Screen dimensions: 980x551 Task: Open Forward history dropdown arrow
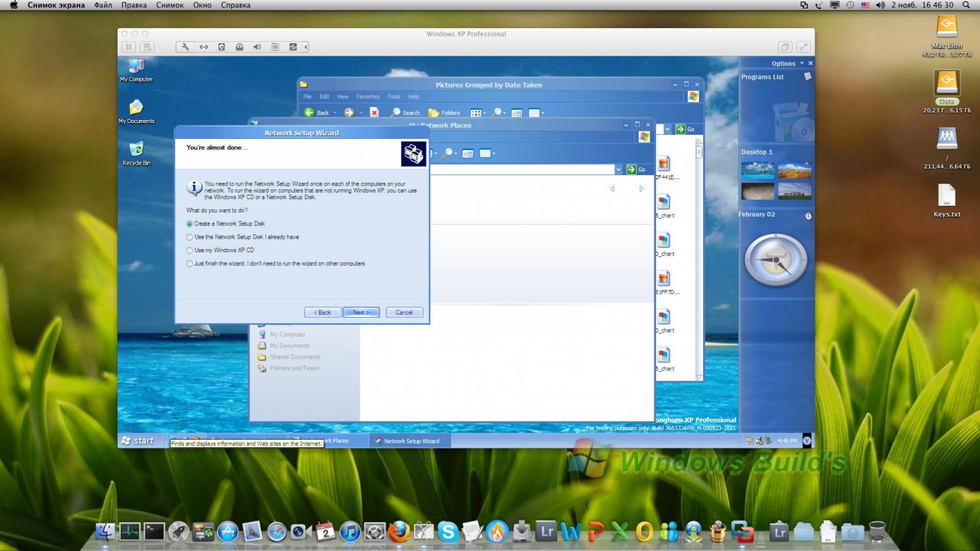361,113
